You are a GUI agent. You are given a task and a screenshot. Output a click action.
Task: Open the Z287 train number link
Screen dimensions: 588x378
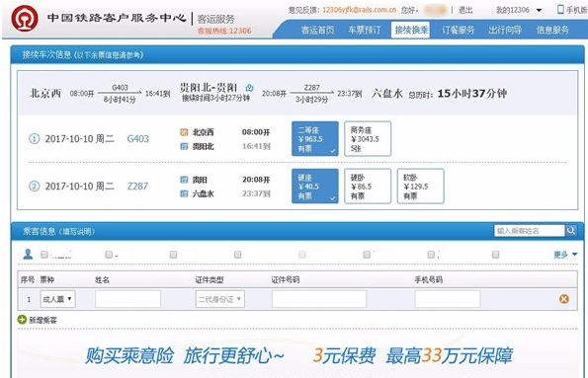(137, 187)
